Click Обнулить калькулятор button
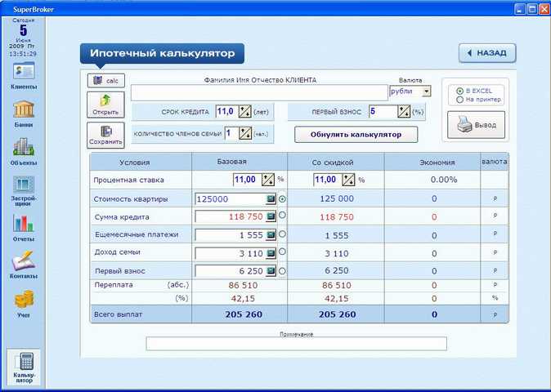 pos(356,135)
